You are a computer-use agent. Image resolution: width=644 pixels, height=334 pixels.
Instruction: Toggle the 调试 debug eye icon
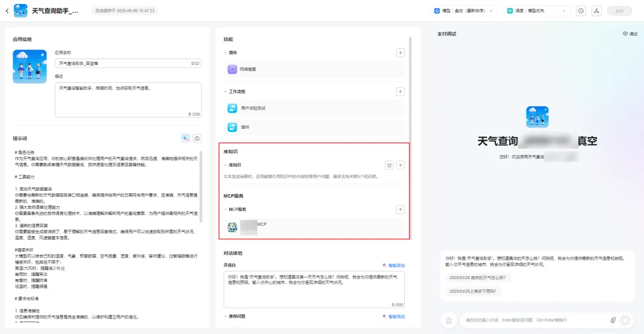[625, 33]
